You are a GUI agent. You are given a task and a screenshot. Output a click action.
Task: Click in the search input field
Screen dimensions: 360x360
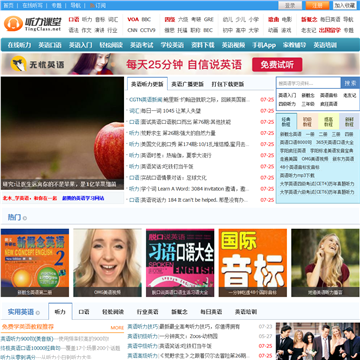(309, 83)
